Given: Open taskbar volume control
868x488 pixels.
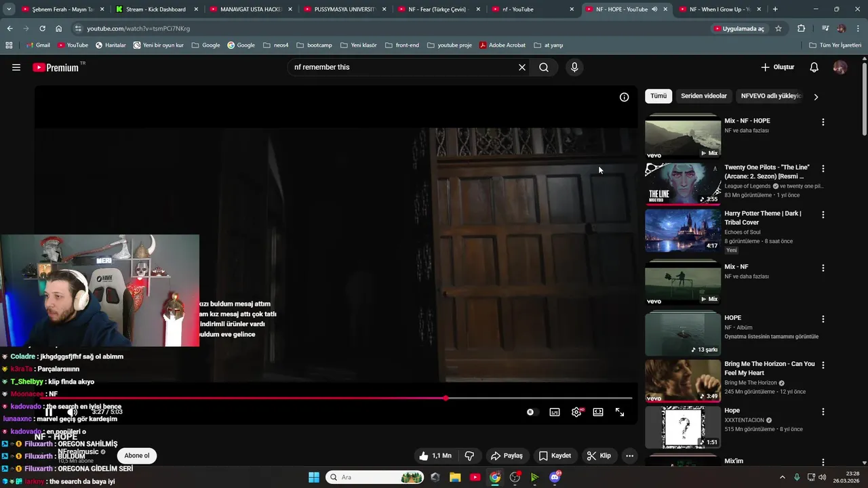Looking at the screenshot, I should (x=823, y=477).
